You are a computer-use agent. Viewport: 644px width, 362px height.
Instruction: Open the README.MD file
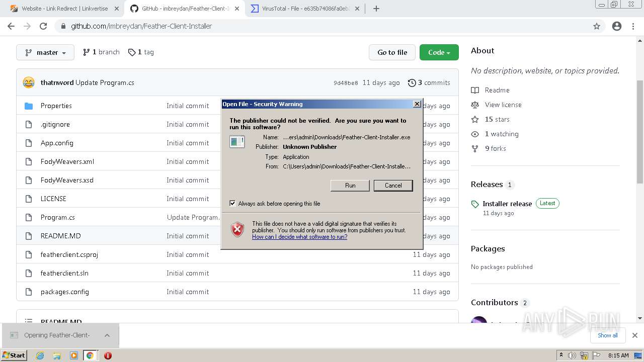tap(61, 236)
